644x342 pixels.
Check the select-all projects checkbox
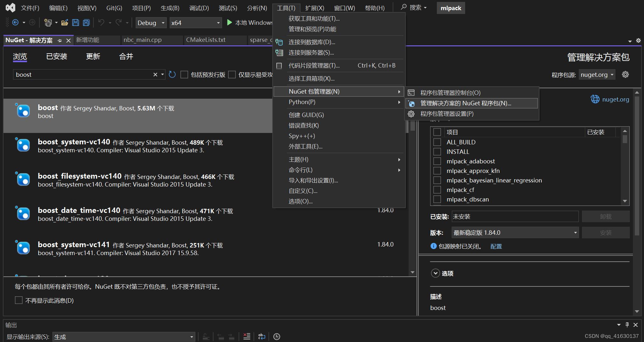[x=437, y=132]
